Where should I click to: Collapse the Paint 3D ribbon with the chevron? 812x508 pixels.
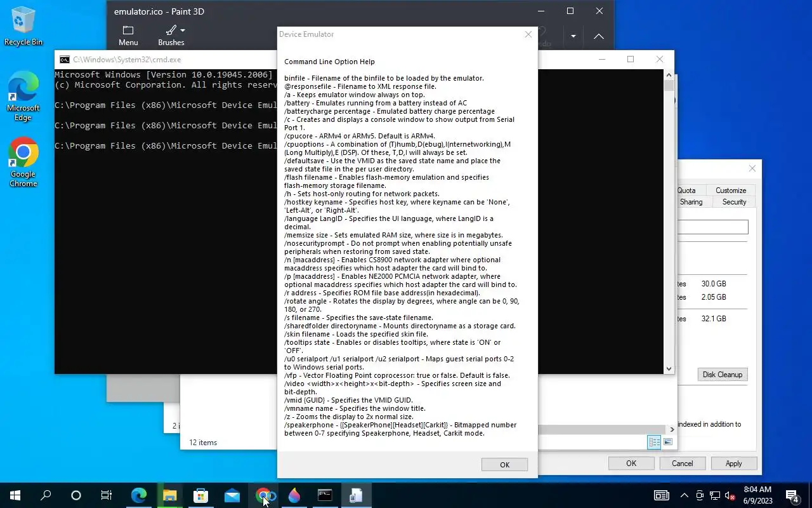pos(599,36)
